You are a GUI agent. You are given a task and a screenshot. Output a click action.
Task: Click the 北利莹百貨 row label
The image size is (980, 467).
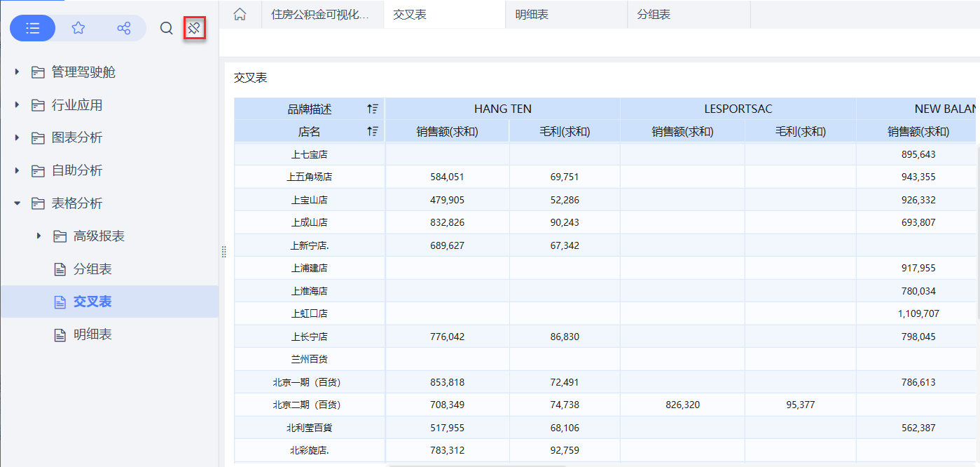pos(309,428)
